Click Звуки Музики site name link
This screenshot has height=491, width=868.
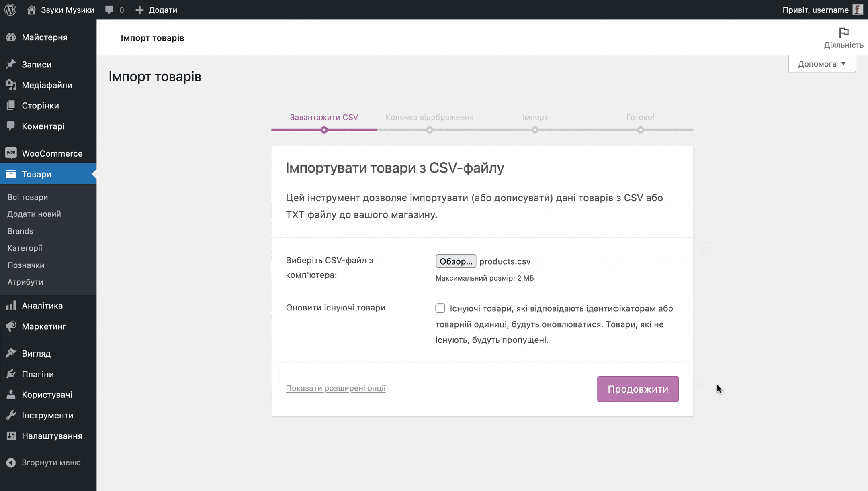68,10
